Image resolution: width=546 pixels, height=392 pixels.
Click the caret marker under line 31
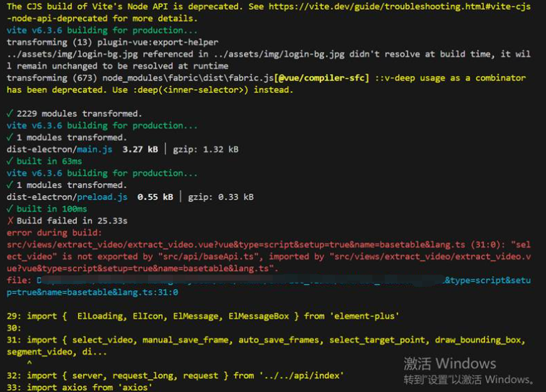(29, 363)
